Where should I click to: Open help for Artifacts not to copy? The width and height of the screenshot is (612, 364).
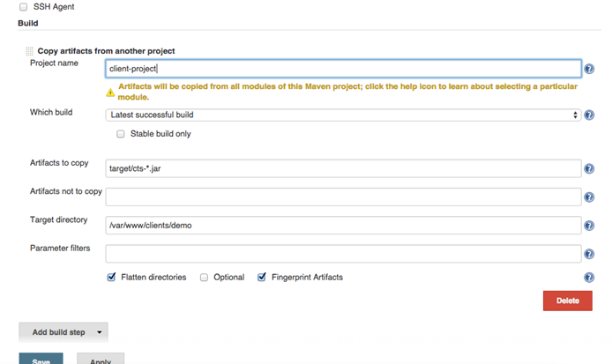coord(588,197)
